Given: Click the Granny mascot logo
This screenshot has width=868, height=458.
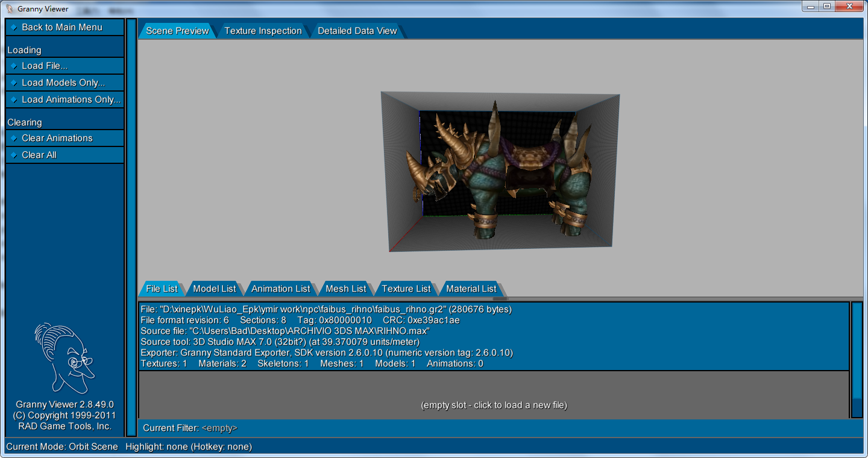Looking at the screenshot, I should click(x=64, y=358).
